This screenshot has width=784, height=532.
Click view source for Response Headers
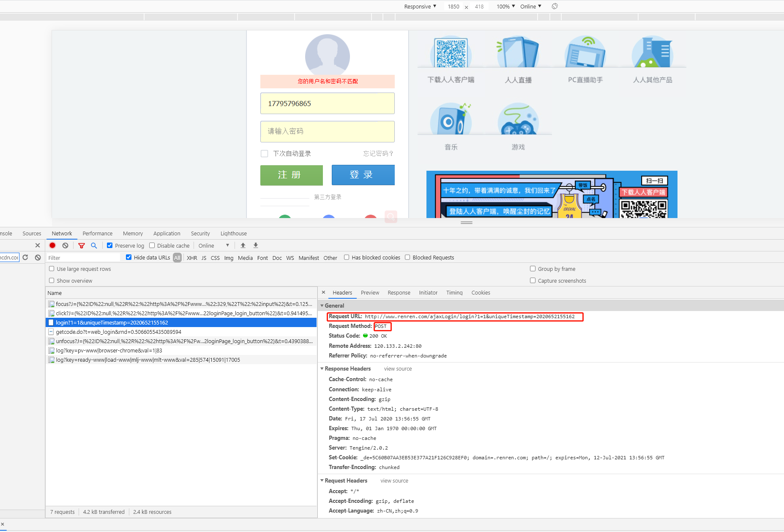(x=398, y=368)
